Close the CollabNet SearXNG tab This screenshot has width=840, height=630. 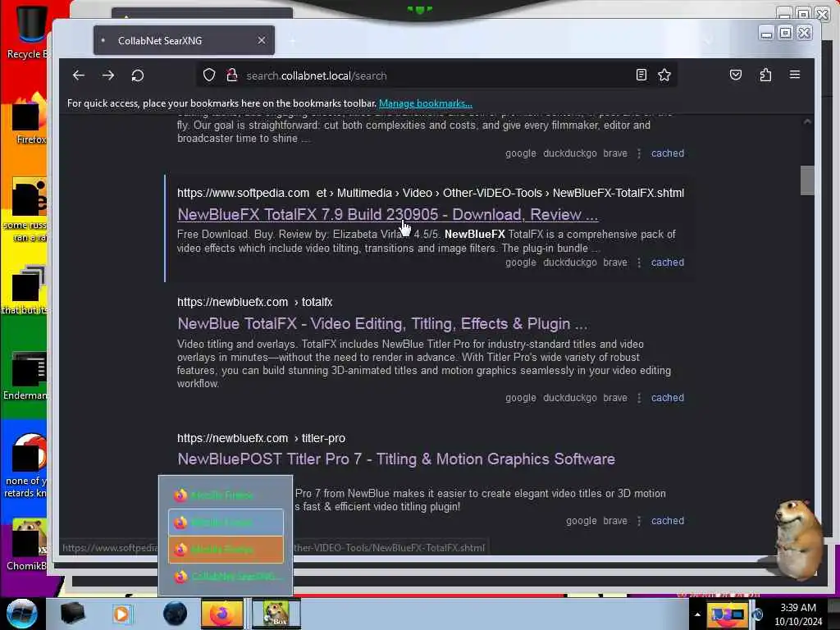coord(262,40)
